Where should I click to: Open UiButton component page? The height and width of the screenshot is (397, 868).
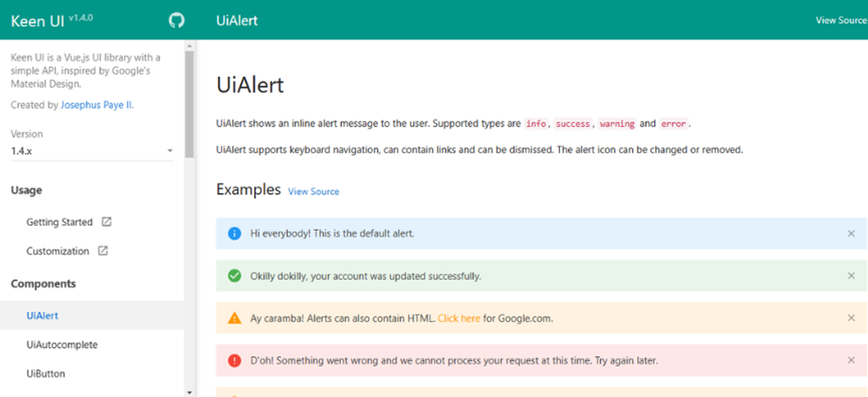pyautogui.click(x=46, y=374)
